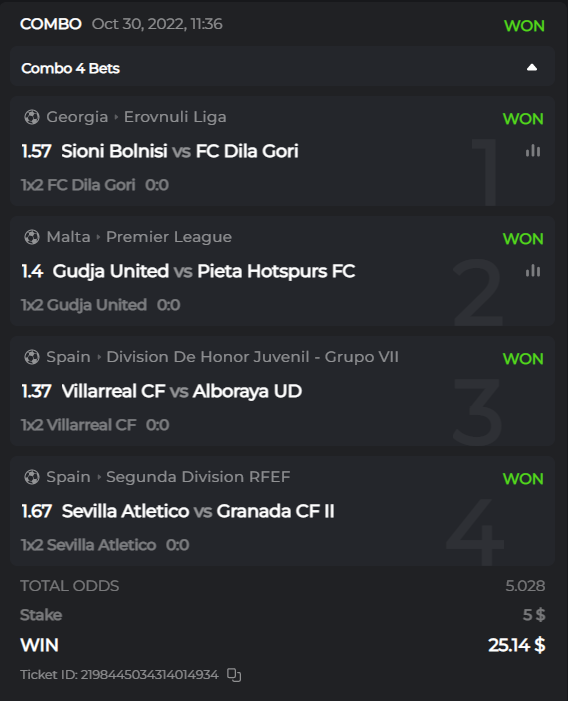
Task: Click the top WON status label
Action: (x=524, y=26)
